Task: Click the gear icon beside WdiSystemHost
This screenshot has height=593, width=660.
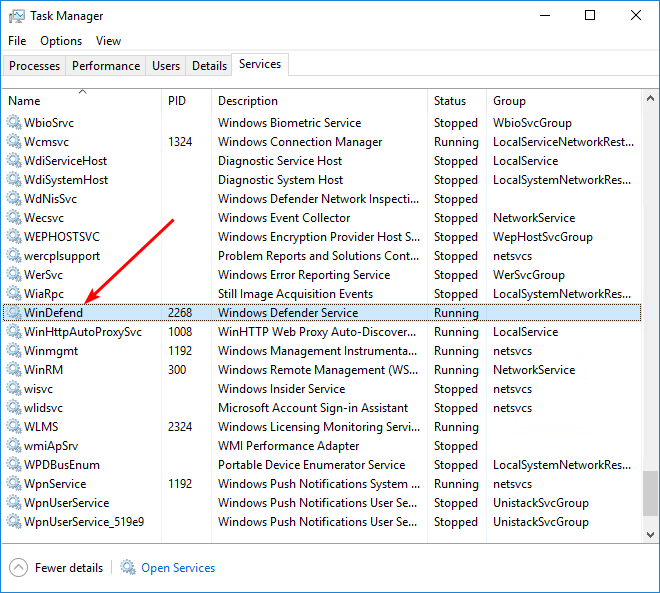Action: coord(14,179)
